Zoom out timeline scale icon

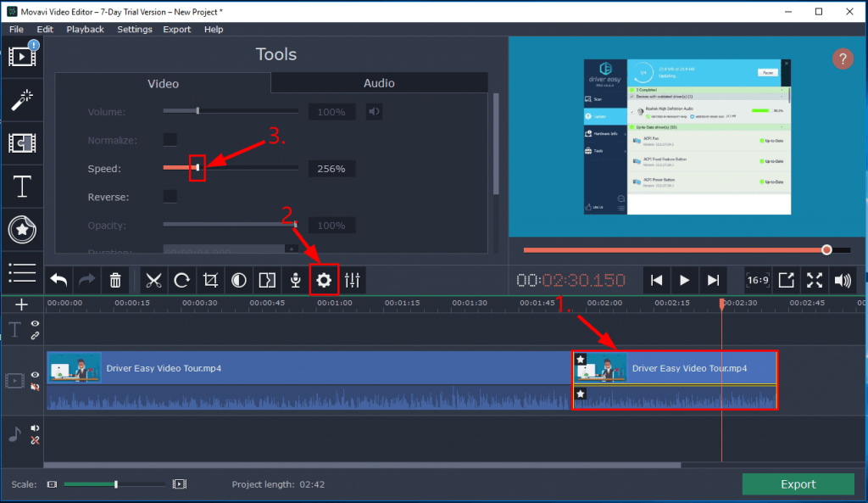pos(52,484)
